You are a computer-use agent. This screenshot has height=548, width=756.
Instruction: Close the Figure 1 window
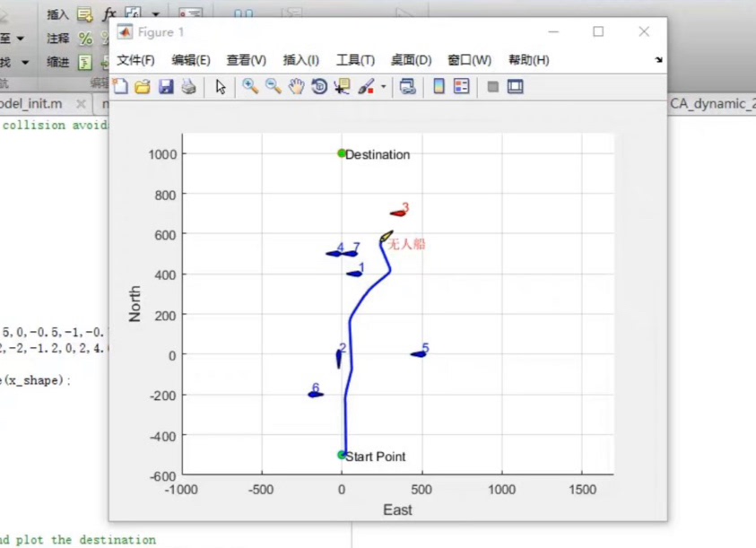644,31
